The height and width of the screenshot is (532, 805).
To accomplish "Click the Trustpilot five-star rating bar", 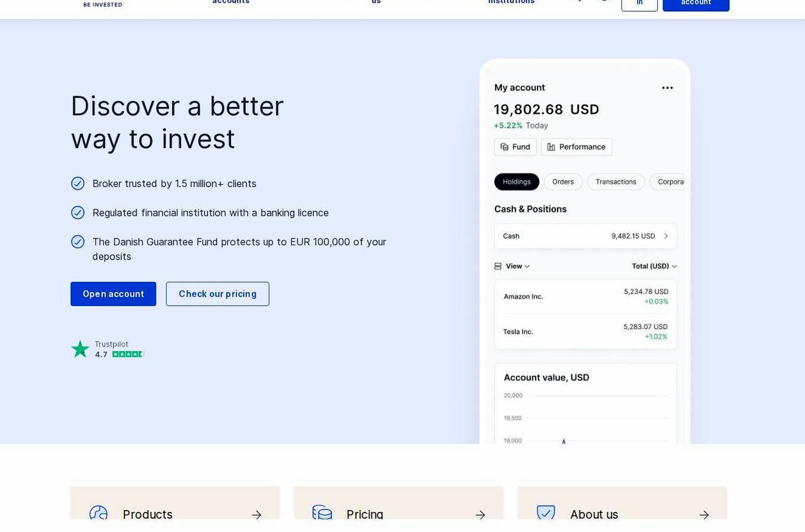I will pos(128,354).
